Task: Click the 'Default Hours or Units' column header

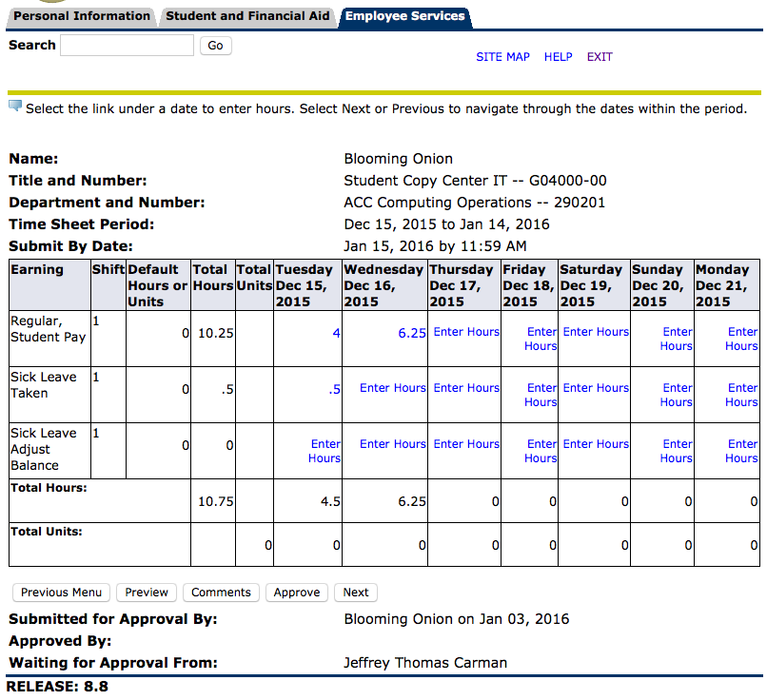Action: tap(158, 285)
